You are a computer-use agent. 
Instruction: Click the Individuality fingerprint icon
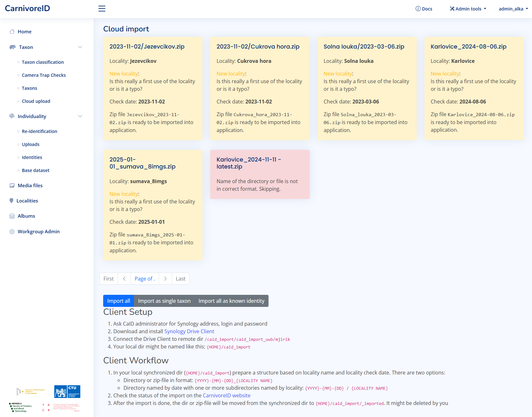tap(12, 116)
